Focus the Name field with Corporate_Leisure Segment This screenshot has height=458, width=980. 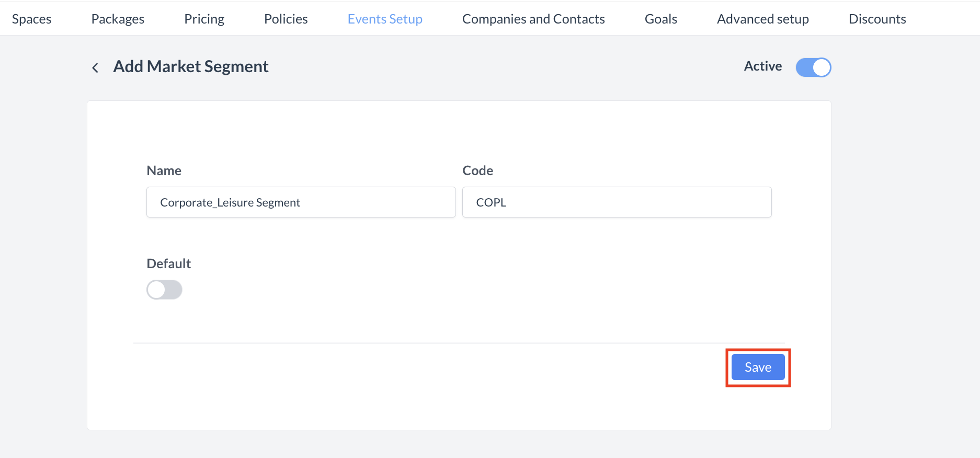pos(301,202)
